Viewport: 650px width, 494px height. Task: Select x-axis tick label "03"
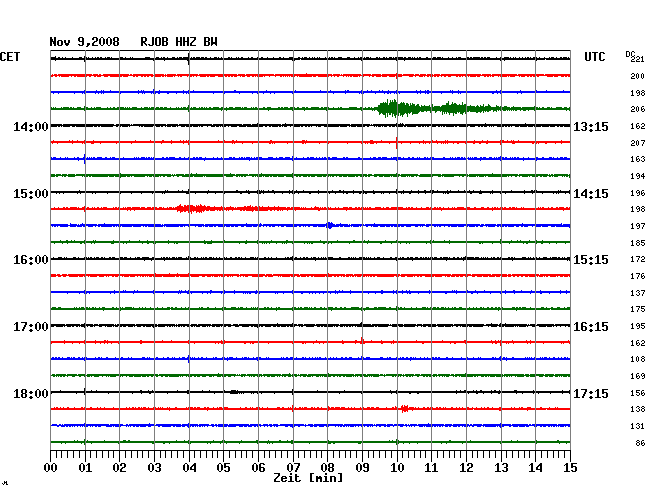click(x=154, y=468)
